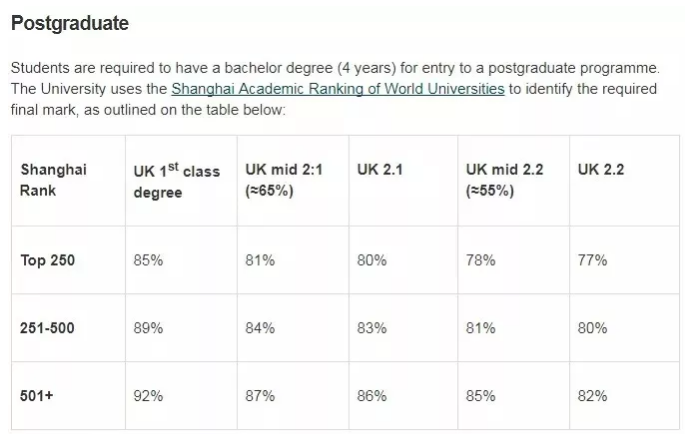Click the 89% cell in the 251-500 row
This screenshot has width=693, height=436.
[x=148, y=327]
